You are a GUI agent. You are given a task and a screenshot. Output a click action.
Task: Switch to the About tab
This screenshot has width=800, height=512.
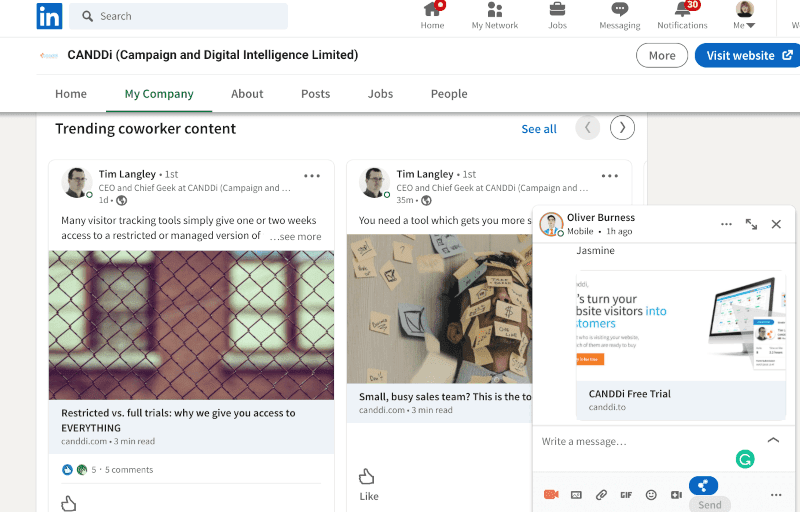[x=247, y=94]
